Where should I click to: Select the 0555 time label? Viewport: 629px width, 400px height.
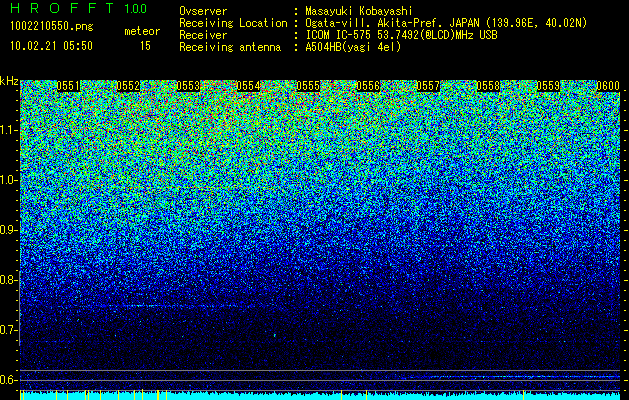pyautogui.click(x=308, y=86)
